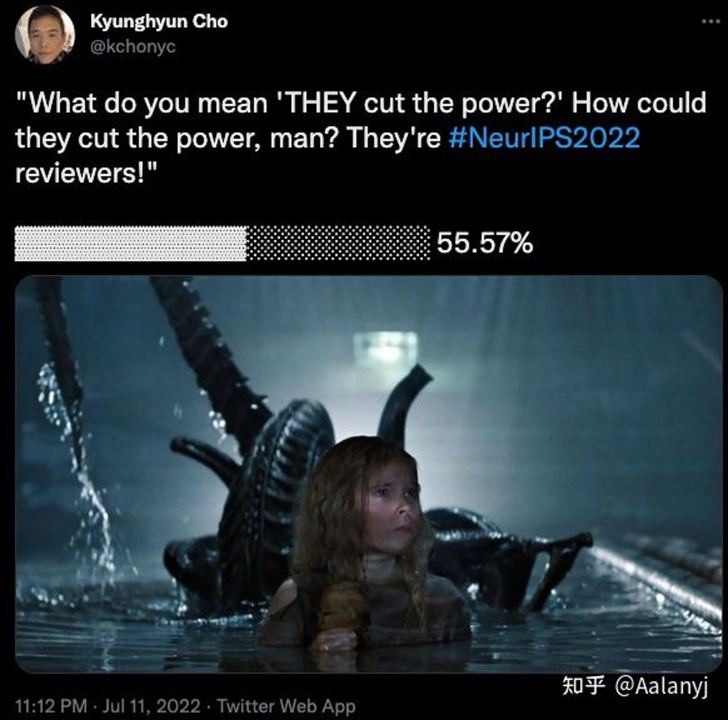
Task: Open the three-dot more options menu
Action: 710,22
